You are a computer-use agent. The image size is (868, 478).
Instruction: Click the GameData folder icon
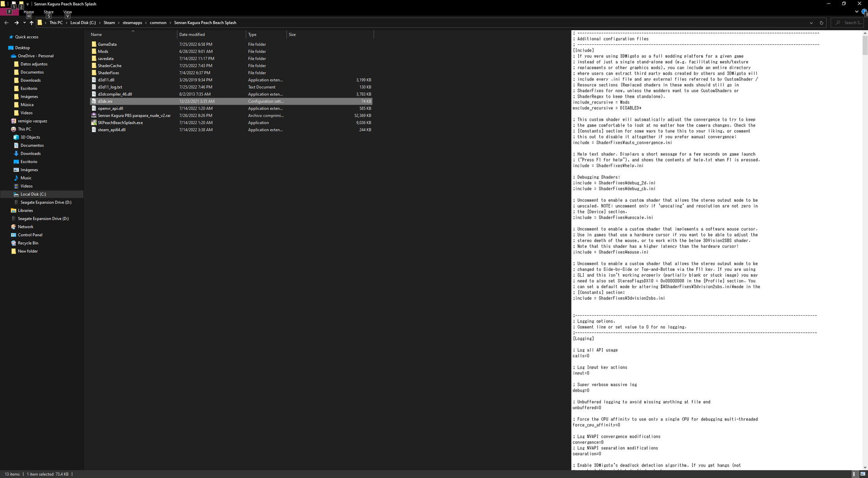(94, 44)
